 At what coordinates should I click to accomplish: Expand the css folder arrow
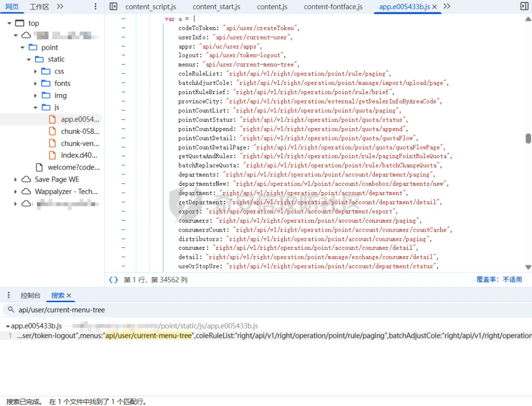tap(35, 71)
